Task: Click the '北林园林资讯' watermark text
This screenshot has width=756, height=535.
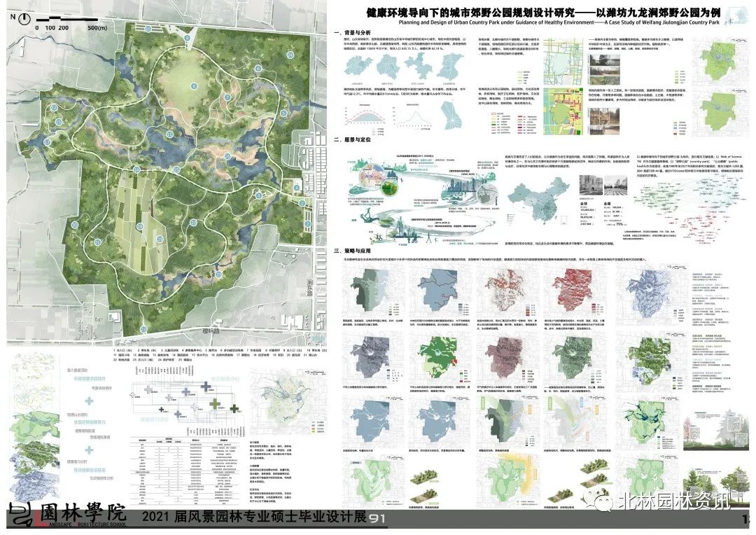Action: (668, 501)
